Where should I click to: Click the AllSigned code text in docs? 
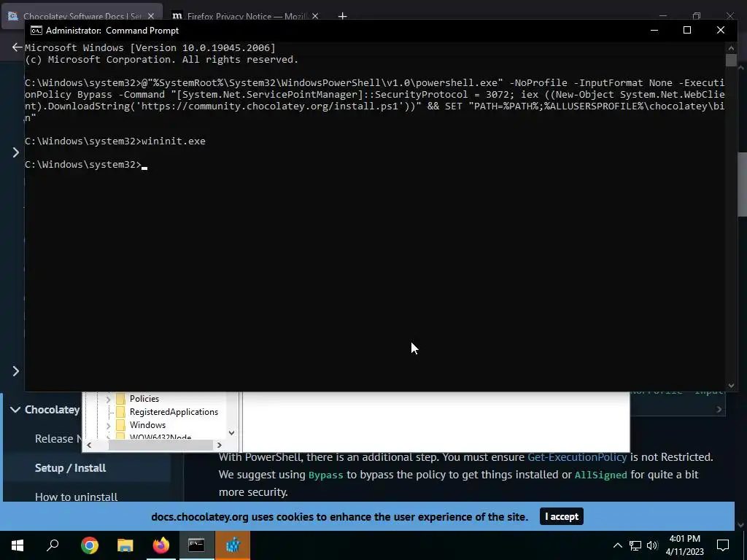click(601, 475)
